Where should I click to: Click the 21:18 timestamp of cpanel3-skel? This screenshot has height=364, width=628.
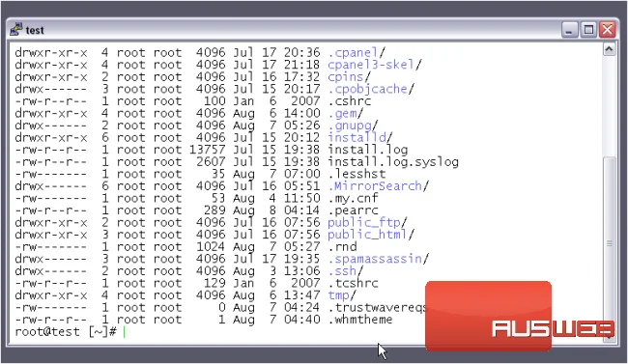pyautogui.click(x=302, y=65)
